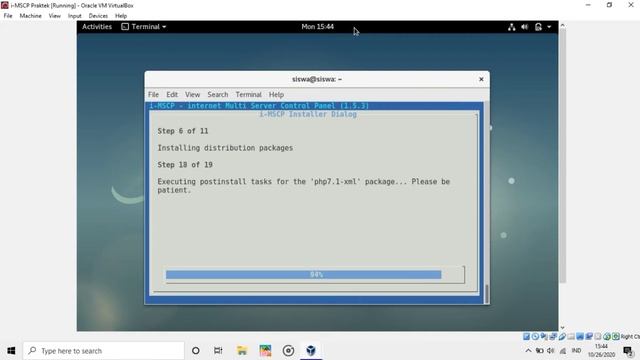The height and width of the screenshot is (360, 640).
Task: Click the "Step 6 of 11" text
Action: (183, 131)
